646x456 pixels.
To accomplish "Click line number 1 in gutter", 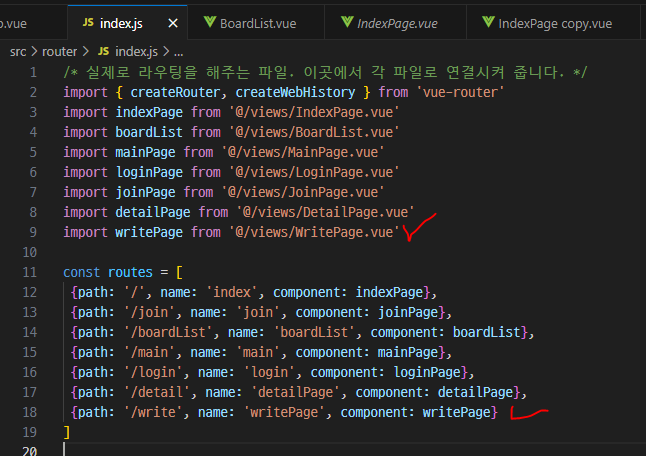I will tap(33, 72).
